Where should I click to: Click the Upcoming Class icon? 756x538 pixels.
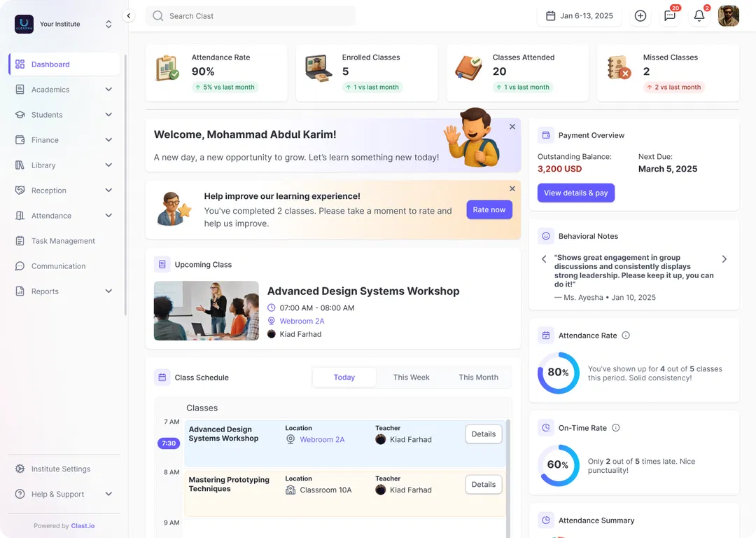[162, 264]
